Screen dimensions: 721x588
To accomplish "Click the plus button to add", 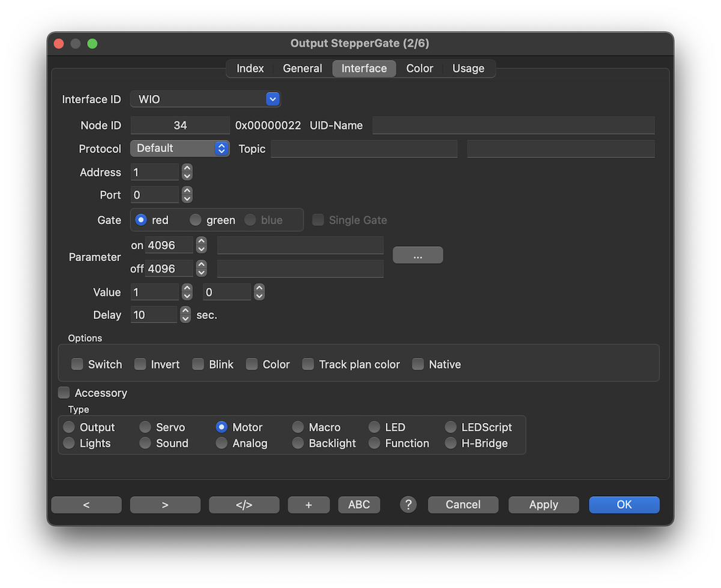I will [x=309, y=505].
